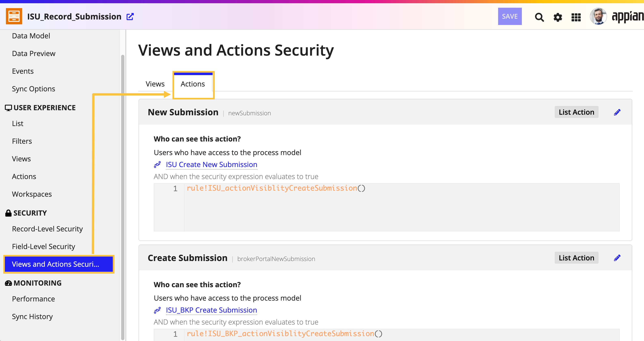Image resolution: width=644 pixels, height=341 pixels.
Task: Click the Create Submission List Action tag
Action: pos(576,258)
